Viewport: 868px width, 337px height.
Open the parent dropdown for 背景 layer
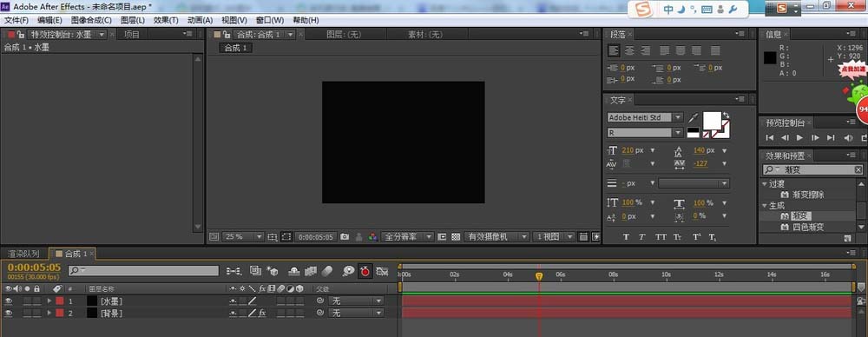[356, 314]
